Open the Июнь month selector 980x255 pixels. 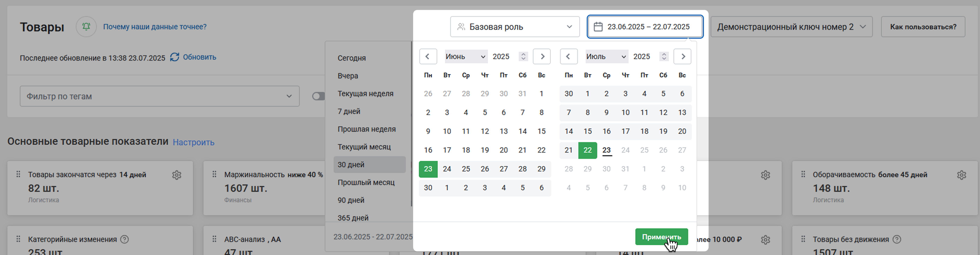point(466,57)
